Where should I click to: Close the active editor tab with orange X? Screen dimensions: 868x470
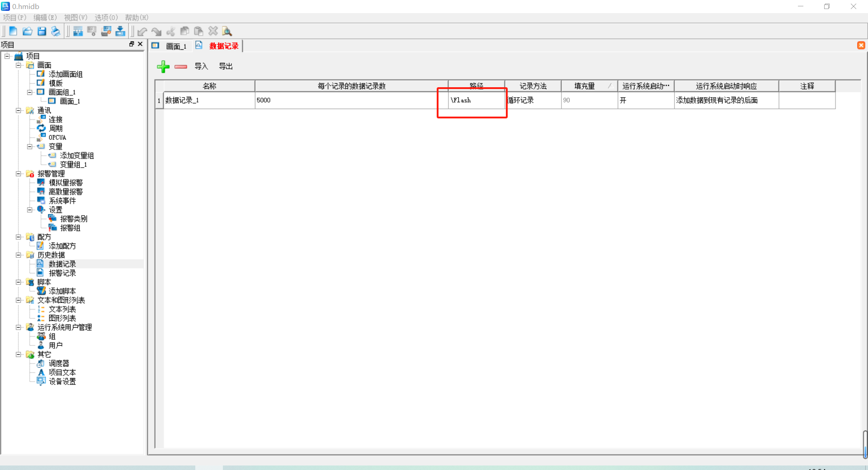click(x=861, y=45)
